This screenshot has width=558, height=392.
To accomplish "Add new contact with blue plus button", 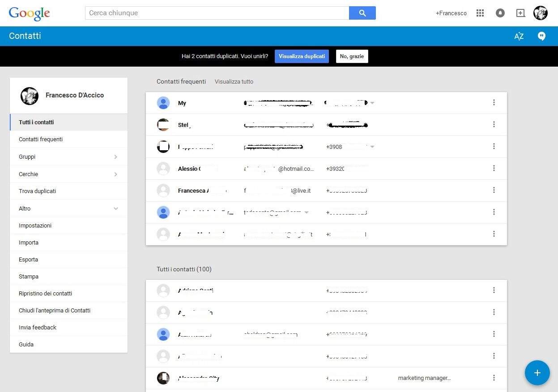I will click(x=537, y=373).
